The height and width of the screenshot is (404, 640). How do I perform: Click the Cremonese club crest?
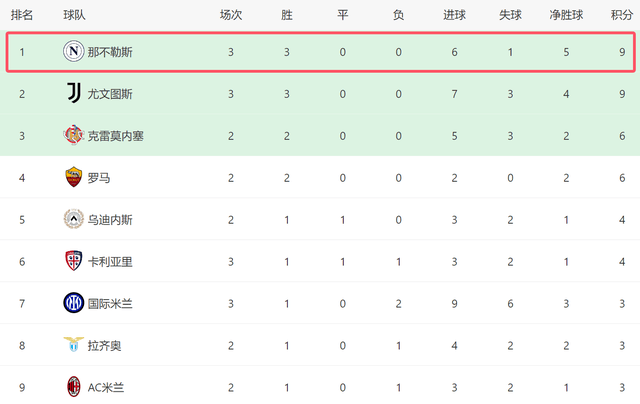tap(73, 135)
